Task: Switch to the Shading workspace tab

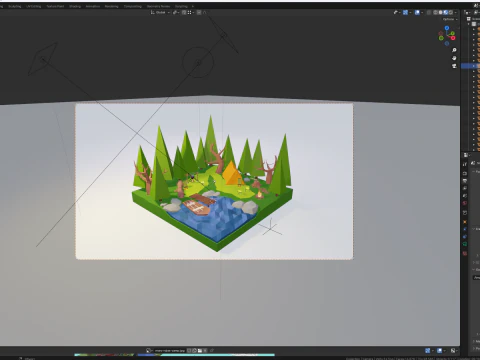Action: pyautogui.click(x=75, y=6)
